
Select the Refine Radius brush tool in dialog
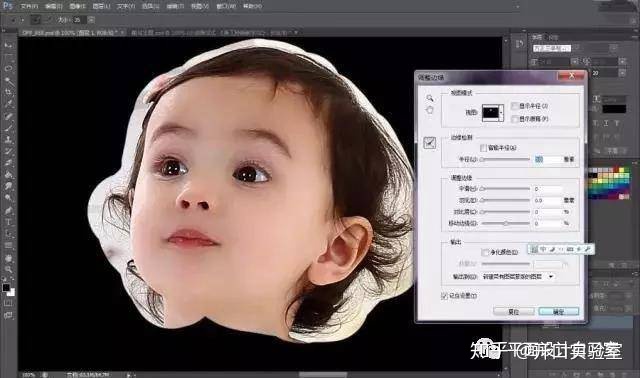[x=430, y=143]
